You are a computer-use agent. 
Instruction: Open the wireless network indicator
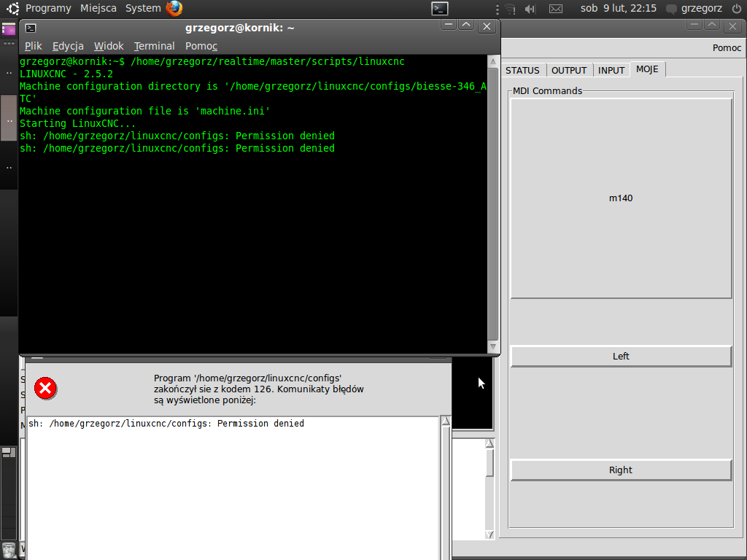[510, 9]
